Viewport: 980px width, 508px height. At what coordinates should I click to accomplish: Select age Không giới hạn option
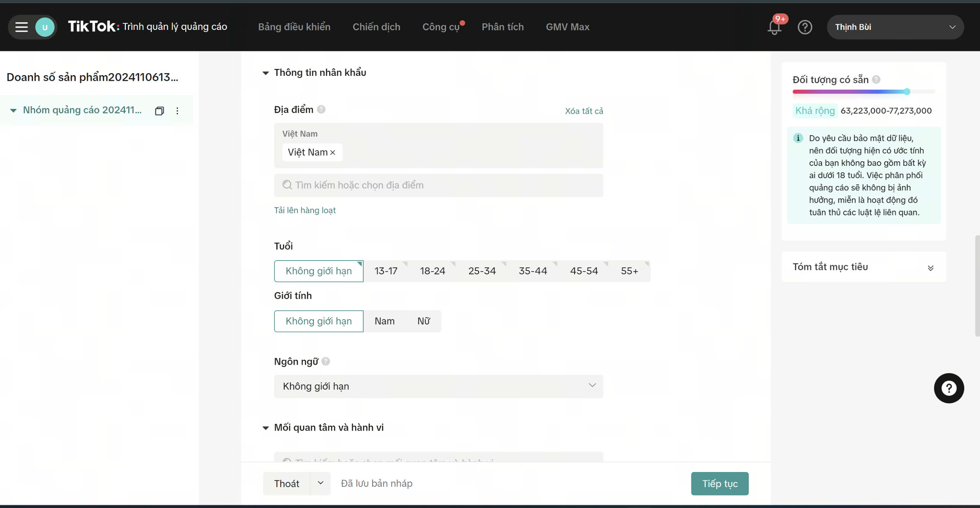318,271
